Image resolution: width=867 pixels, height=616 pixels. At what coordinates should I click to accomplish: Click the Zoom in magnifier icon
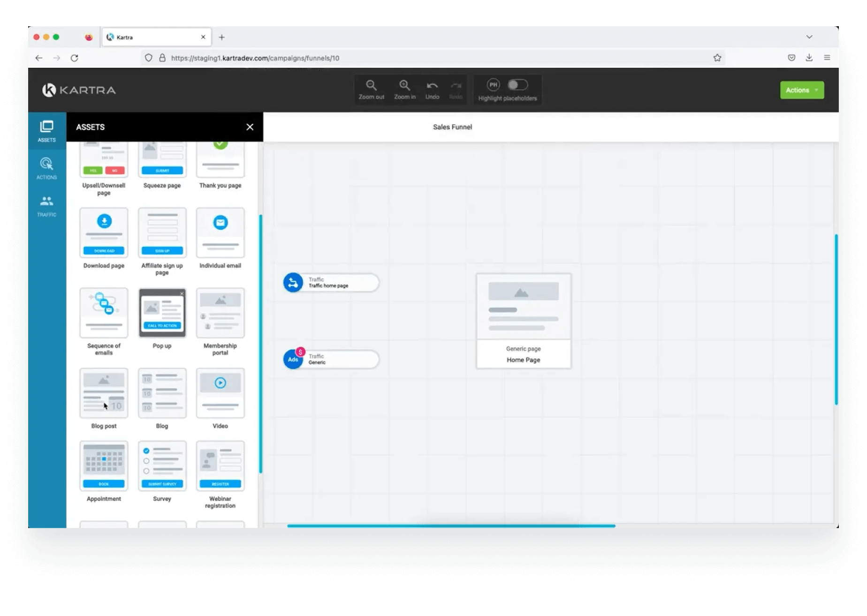(405, 86)
